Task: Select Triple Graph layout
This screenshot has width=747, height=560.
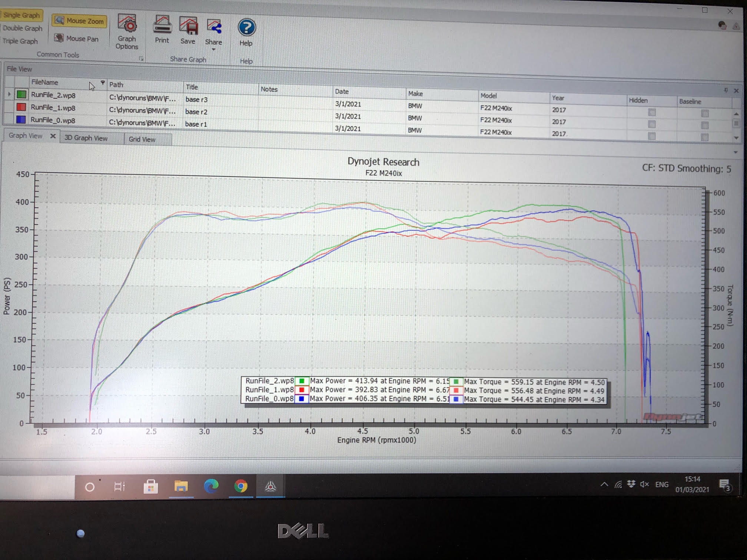Action: pyautogui.click(x=20, y=41)
